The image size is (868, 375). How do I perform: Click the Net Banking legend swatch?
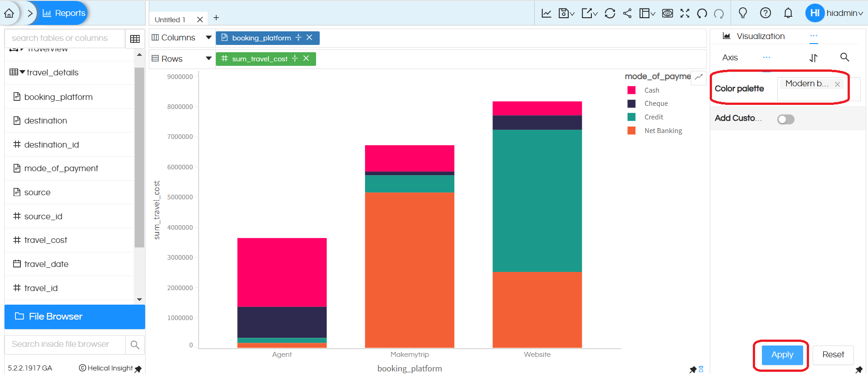point(631,131)
